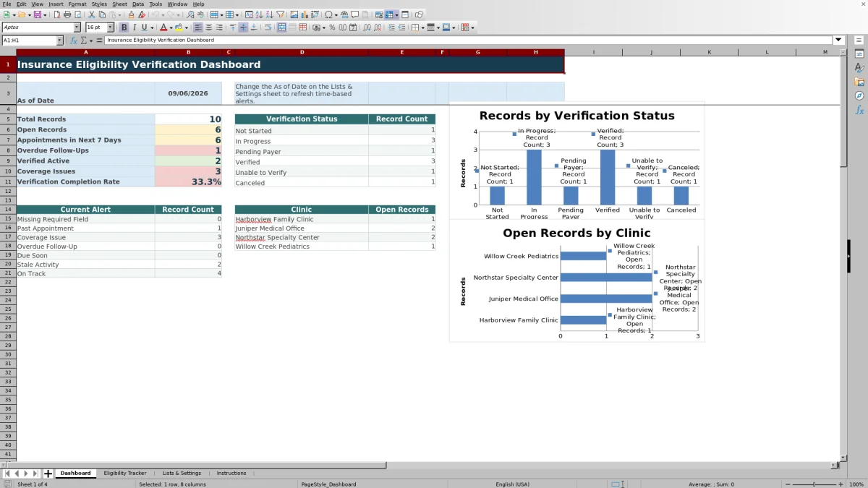Open the sidebar Properties icon
This screenshot has height=488, width=868.
point(859,54)
